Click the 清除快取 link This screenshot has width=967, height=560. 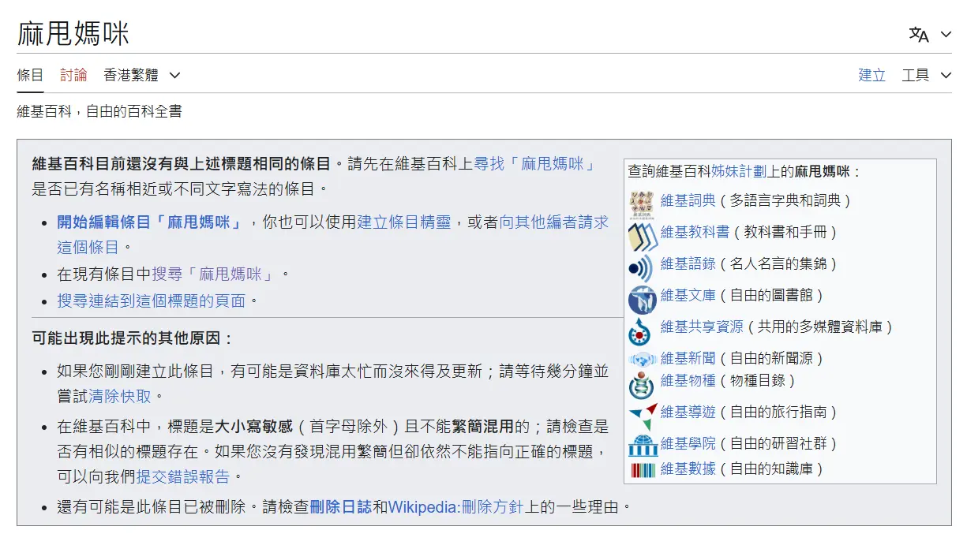(x=120, y=396)
